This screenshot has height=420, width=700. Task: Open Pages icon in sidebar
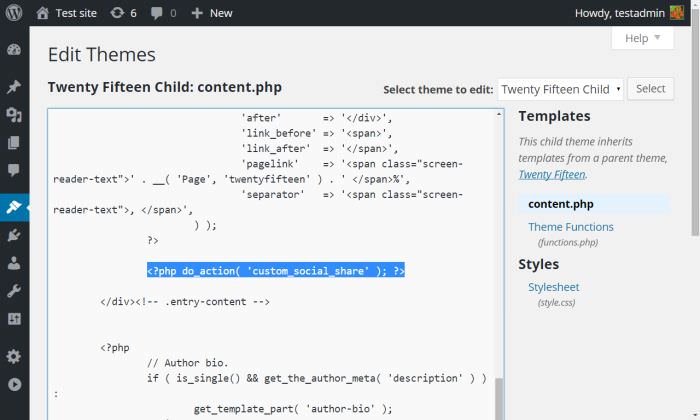pyautogui.click(x=14, y=142)
